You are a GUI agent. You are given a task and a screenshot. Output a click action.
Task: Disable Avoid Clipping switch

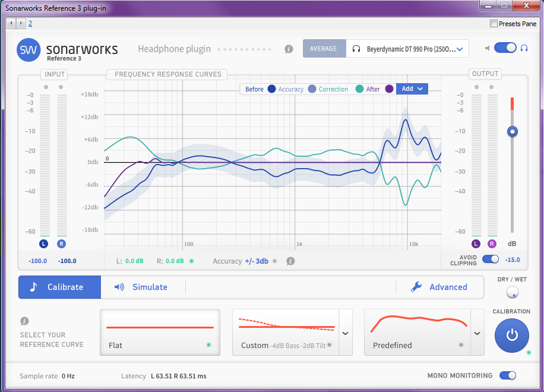(x=491, y=259)
